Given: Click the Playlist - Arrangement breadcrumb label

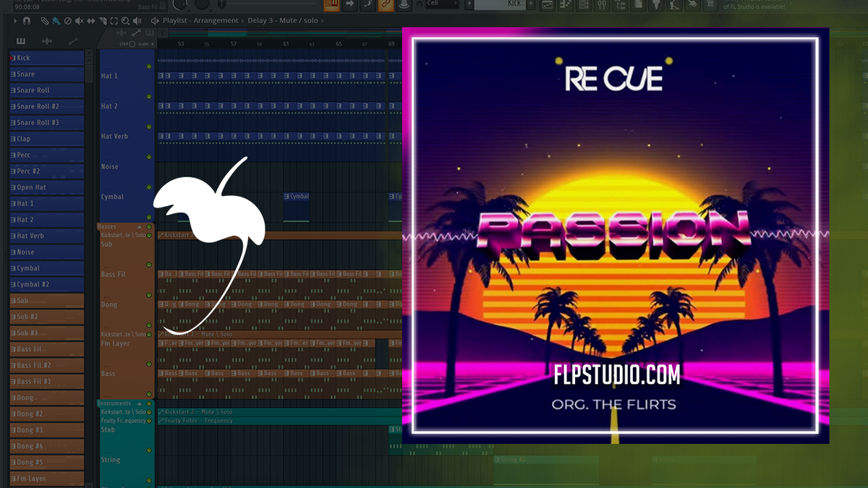Looking at the screenshot, I should point(199,20).
